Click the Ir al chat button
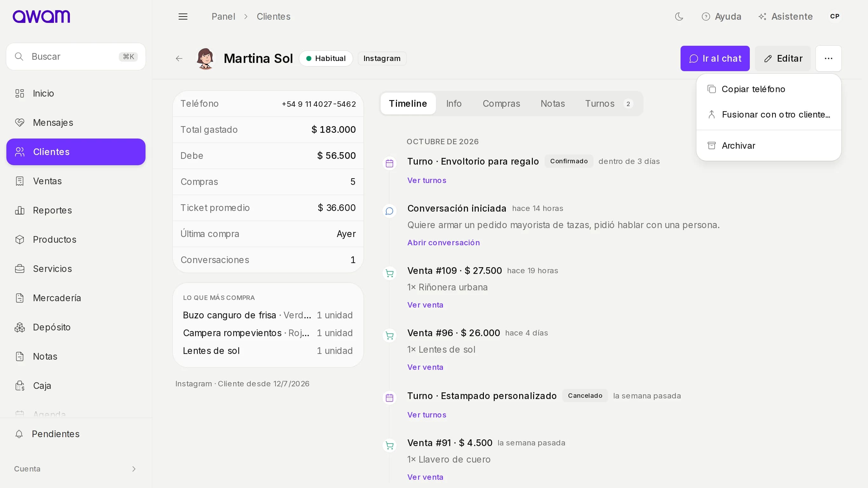 [x=715, y=59]
